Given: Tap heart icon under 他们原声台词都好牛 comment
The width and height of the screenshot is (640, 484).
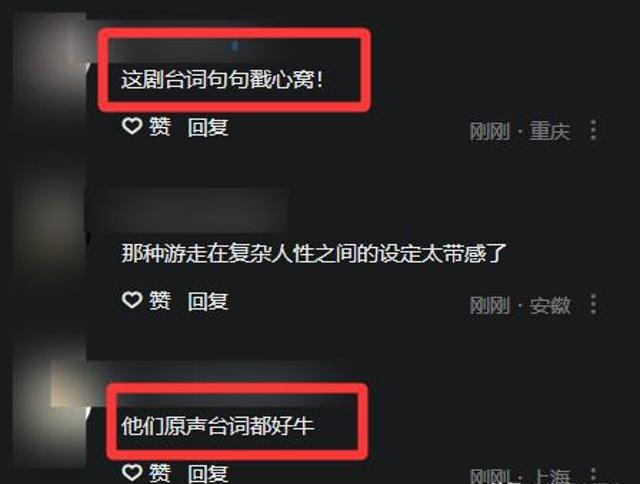Looking at the screenshot, I should pos(132,473).
